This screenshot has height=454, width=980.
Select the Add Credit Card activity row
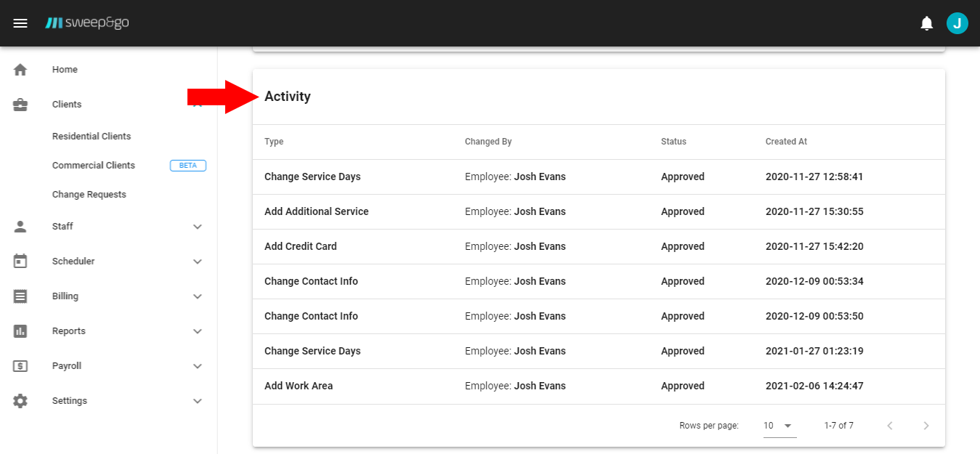(301, 246)
